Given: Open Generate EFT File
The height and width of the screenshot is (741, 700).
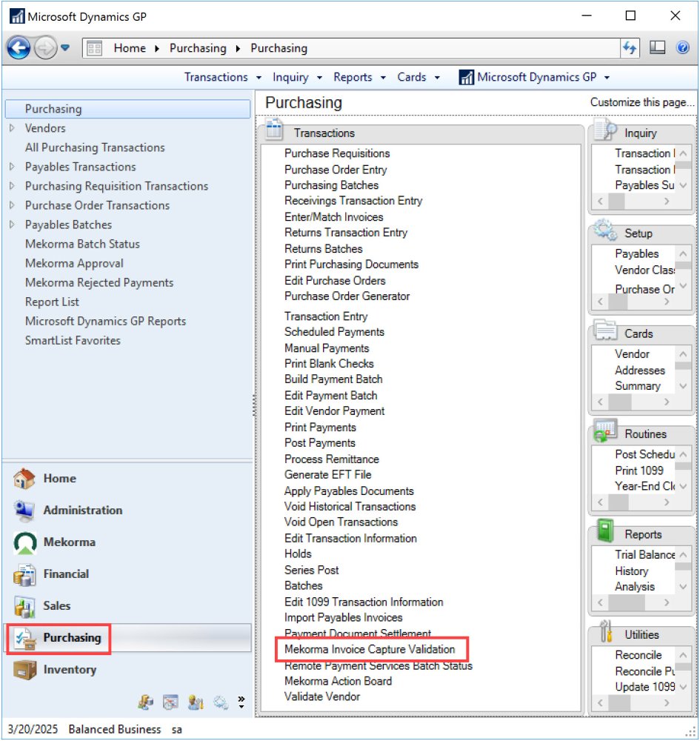Looking at the screenshot, I should coord(327,475).
